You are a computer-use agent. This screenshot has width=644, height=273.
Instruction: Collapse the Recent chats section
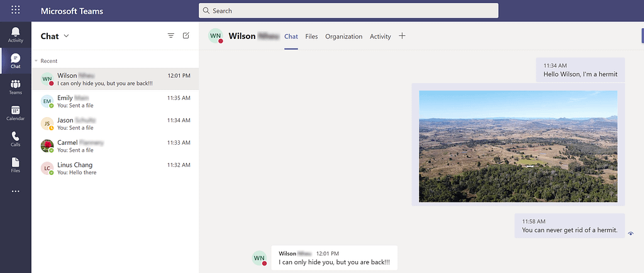36,61
